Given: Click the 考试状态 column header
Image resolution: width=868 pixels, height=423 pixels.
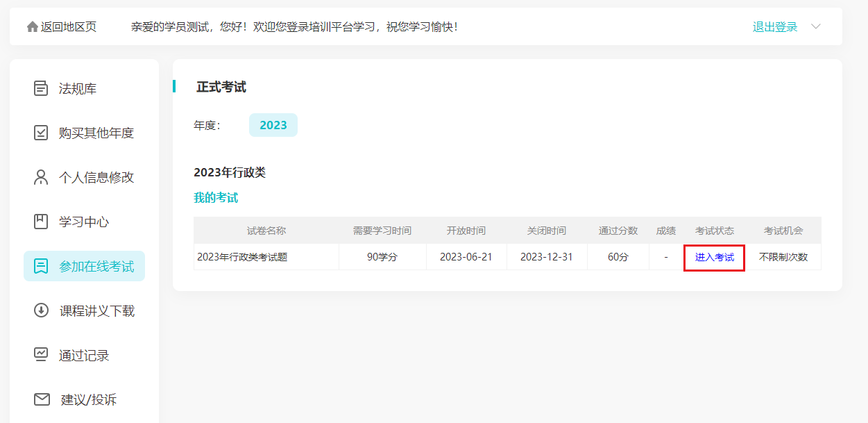Looking at the screenshot, I should click(714, 231).
